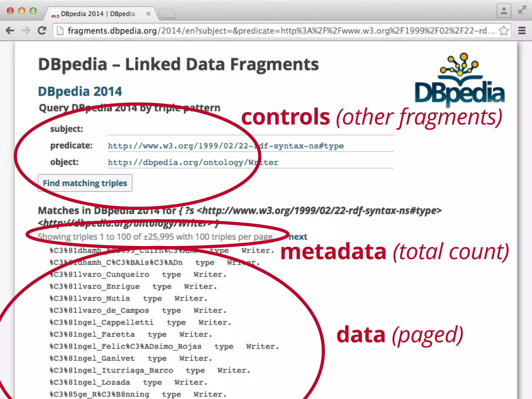
Task: Click type predicate in the Ángel_Lozada row
Action: (152, 382)
